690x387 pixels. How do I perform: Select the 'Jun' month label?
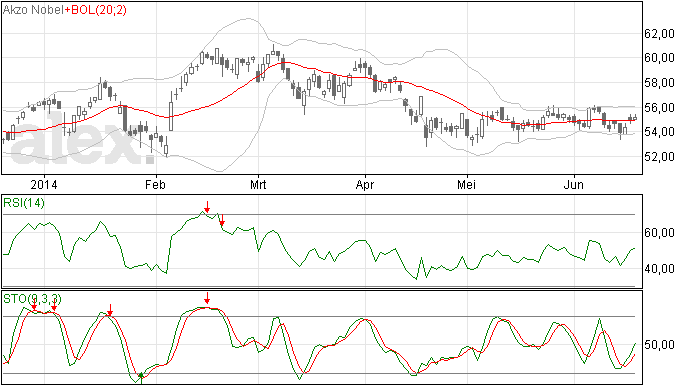click(x=574, y=184)
